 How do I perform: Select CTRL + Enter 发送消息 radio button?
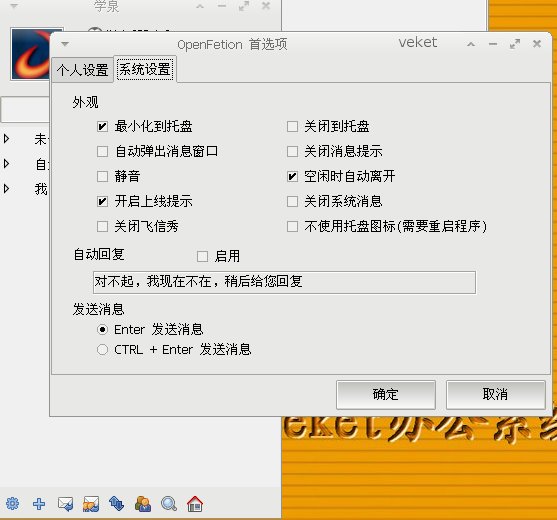pos(102,350)
